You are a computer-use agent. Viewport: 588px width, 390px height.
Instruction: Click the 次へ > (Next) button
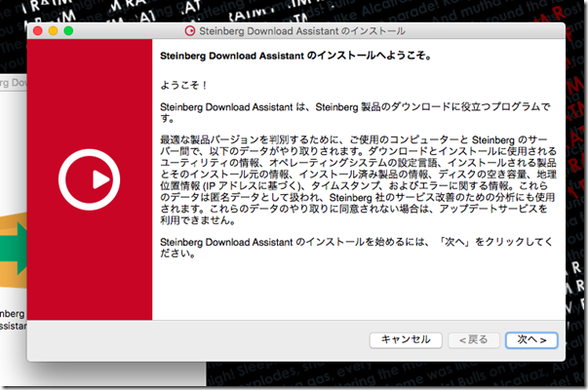point(531,340)
